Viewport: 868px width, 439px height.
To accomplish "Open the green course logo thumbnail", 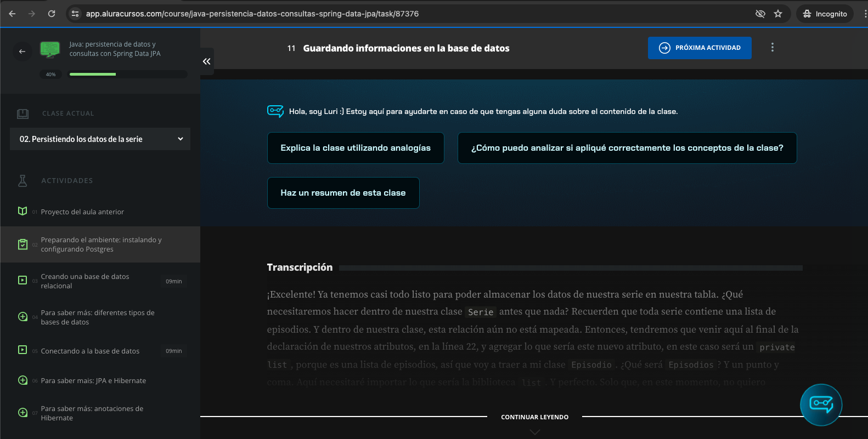I will pyautogui.click(x=50, y=49).
